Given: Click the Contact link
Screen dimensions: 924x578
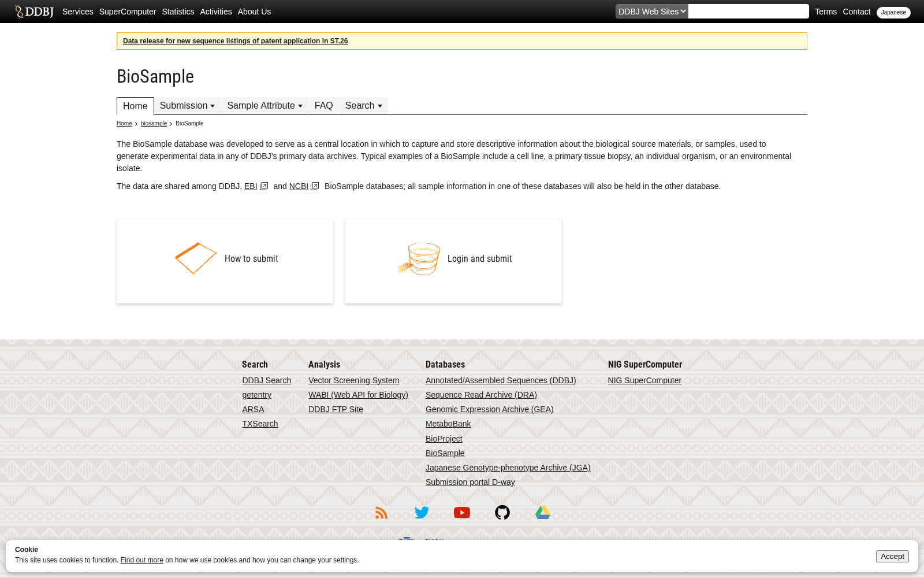Looking at the screenshot, I should [856, 12].
